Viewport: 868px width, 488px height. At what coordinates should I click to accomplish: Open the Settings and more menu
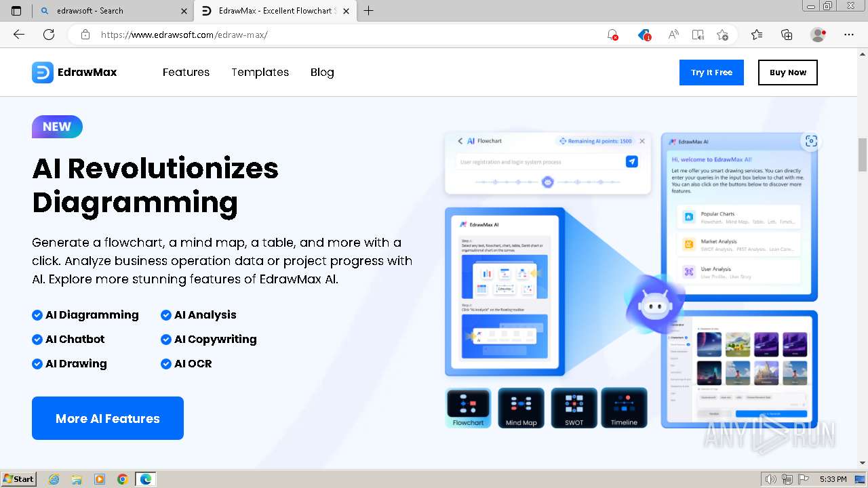[x=849, y=35]
